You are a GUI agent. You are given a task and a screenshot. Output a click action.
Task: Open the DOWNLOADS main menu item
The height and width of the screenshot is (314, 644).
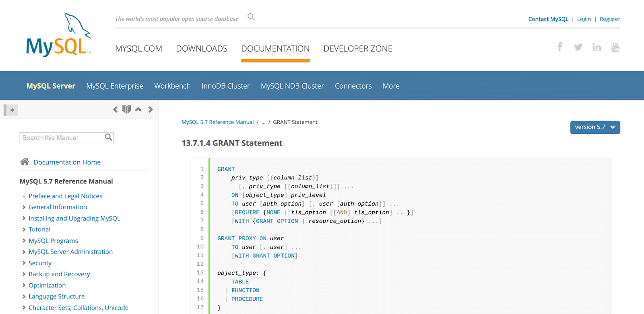click(x=202, y=49)
